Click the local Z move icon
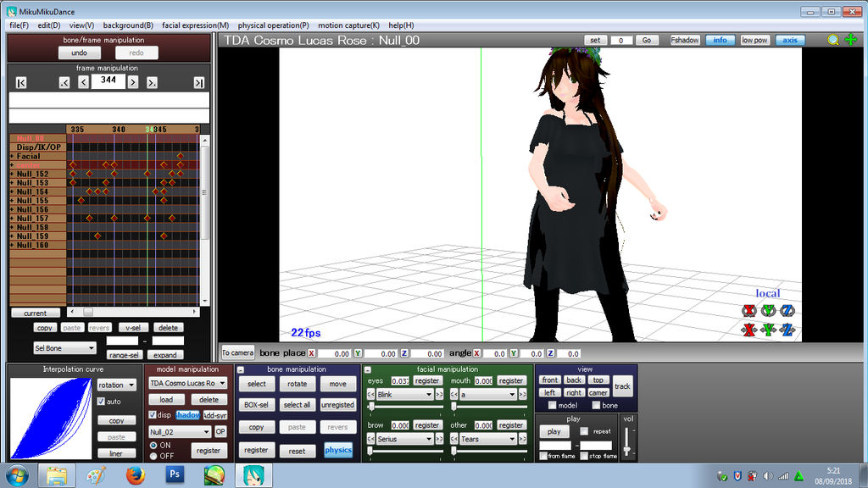Viewport: 868px width, 488px height. tap(787, 330)
